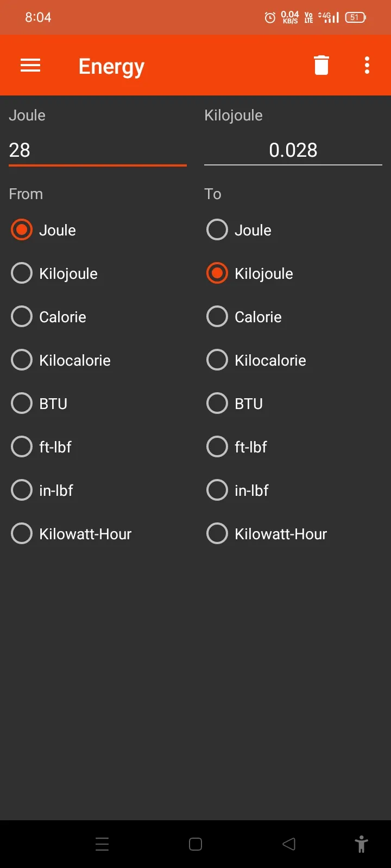
Task: Open the three-dot overflow menu
Action: coord(367,65)
